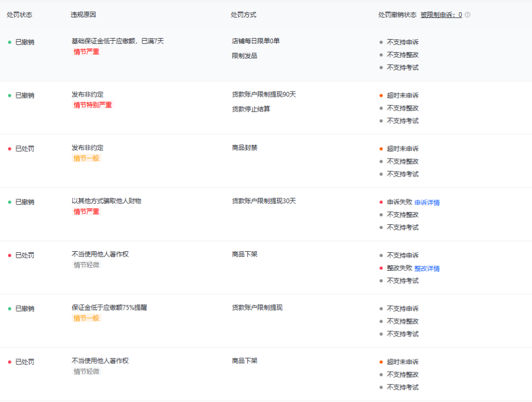Screen dimensions: 532x402
Task: Open 整改详情 next to 整改失败
Action: point(427,269)
